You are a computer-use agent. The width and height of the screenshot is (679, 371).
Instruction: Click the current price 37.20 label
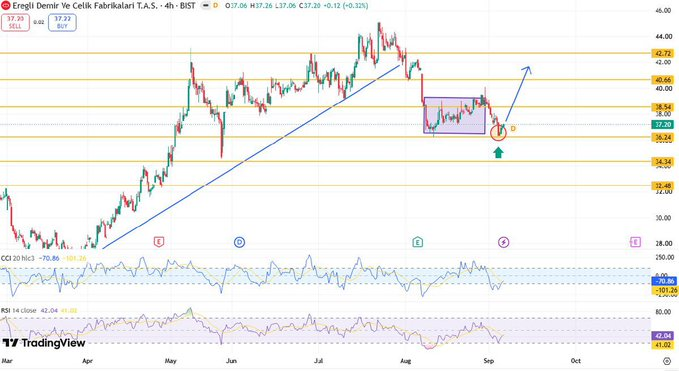click(663, 125)
